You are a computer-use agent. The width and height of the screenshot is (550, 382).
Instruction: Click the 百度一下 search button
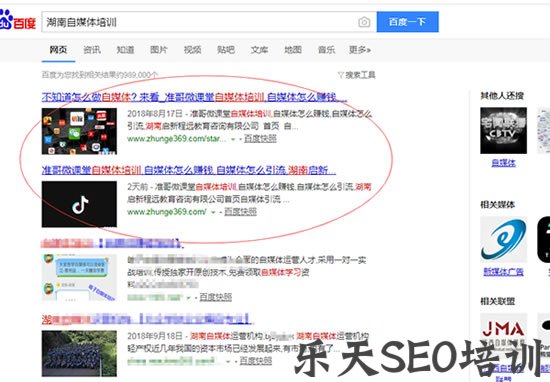(408, 22)
